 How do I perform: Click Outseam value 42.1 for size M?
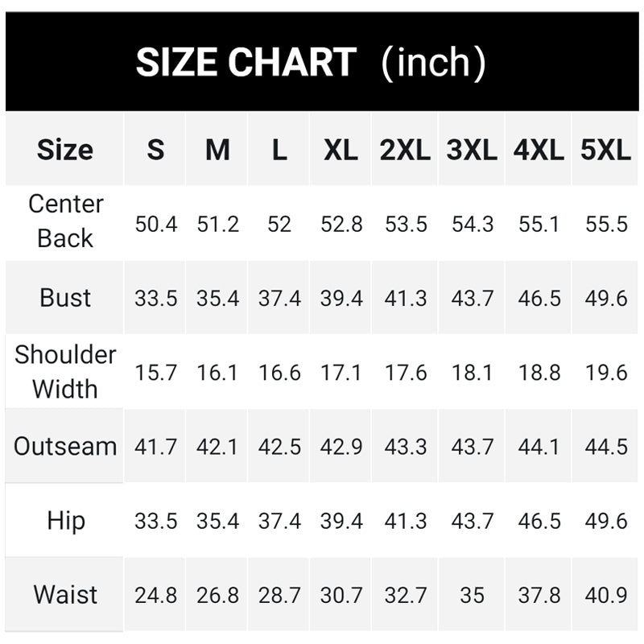(217, 447)
